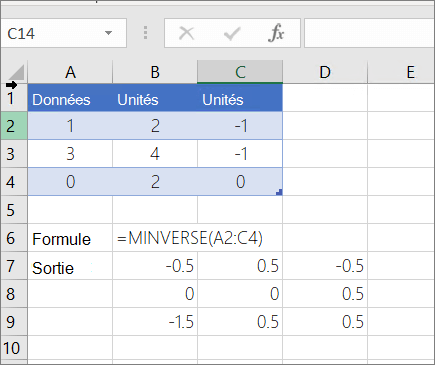Select column D header

point(325,72)
